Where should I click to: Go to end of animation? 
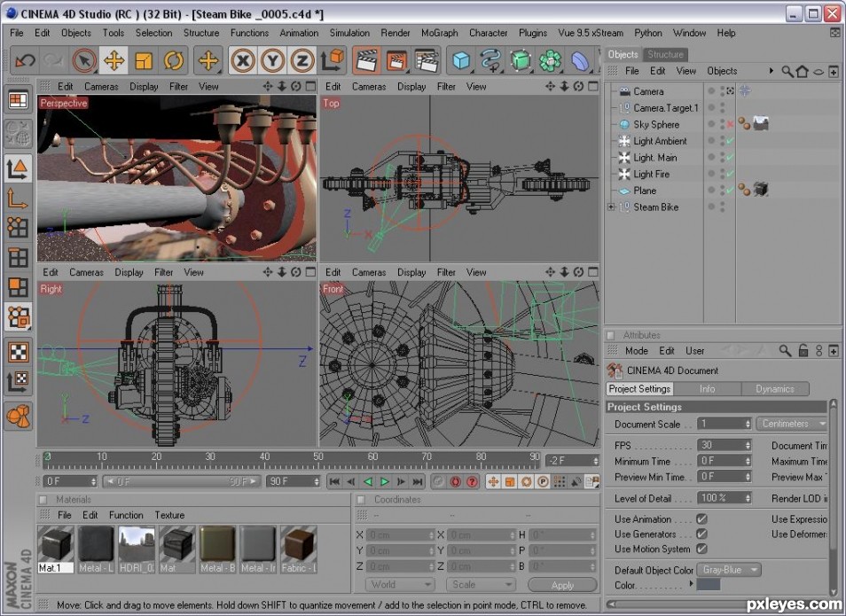[x=418, y=481]
